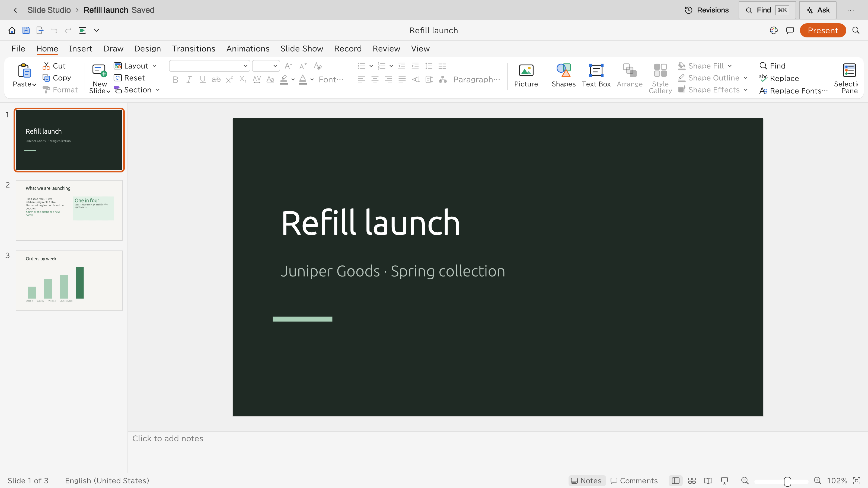Click the Fit slide to window icon

857,481
